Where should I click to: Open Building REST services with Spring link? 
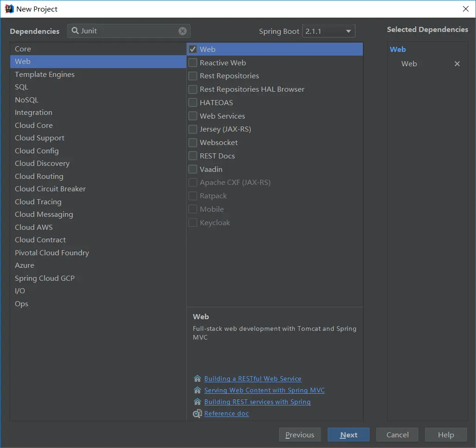257,402
